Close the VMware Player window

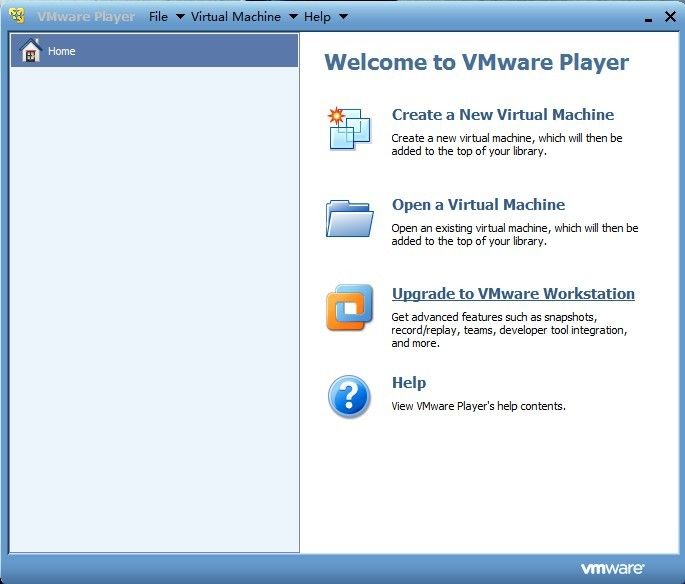point(670,17)
